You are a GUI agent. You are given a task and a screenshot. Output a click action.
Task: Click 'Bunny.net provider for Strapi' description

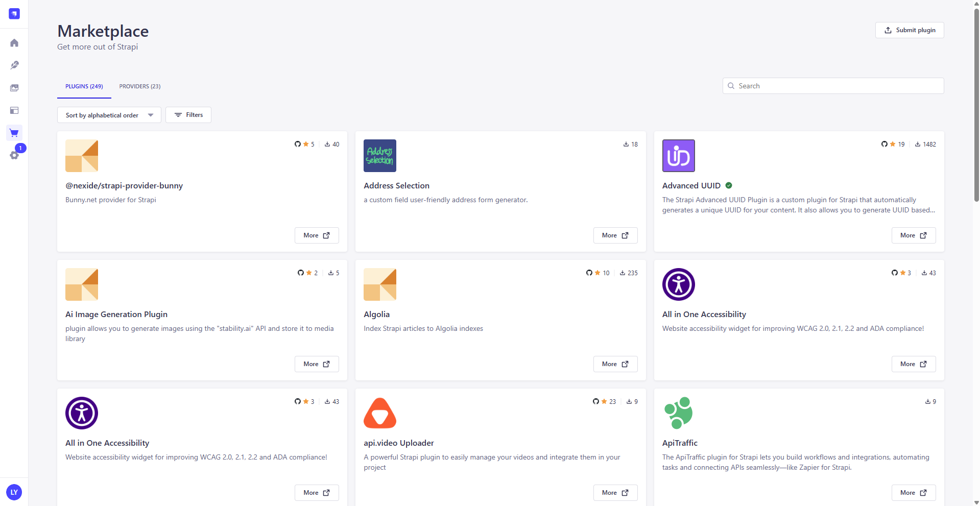coord(111,200)
